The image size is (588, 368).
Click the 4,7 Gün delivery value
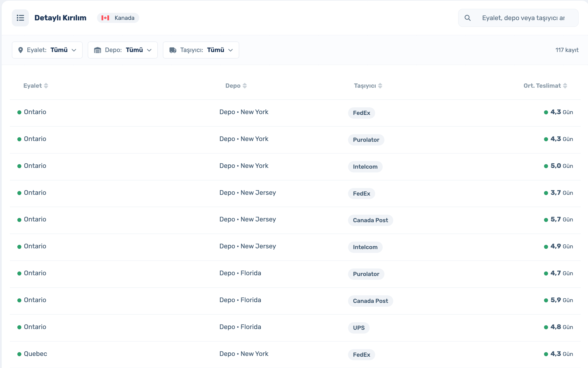click(562, 273)
